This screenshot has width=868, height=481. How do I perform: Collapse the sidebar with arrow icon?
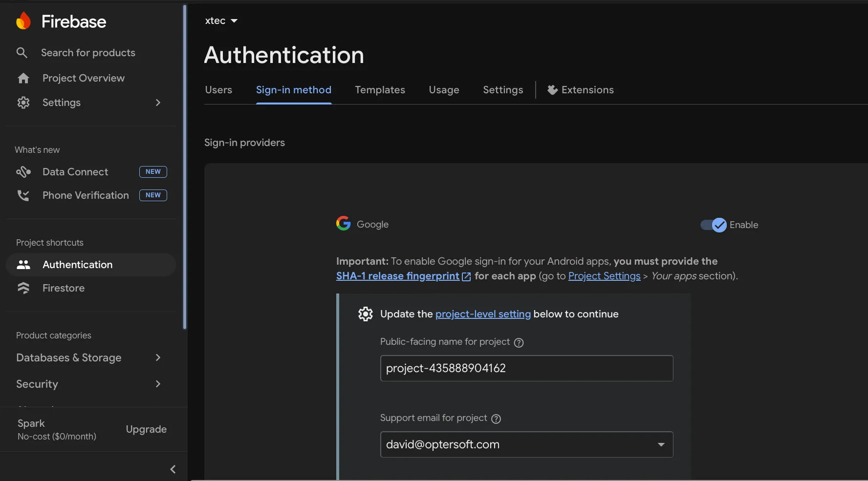[x=173, y=469]
